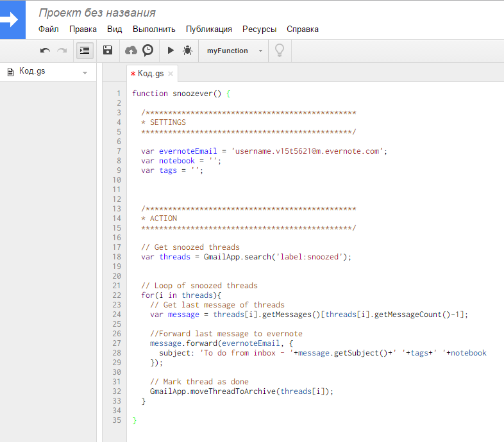Expand the Код.gs sidebar dropdown arrow
This screenshot has width=504, height=442.
85,73
